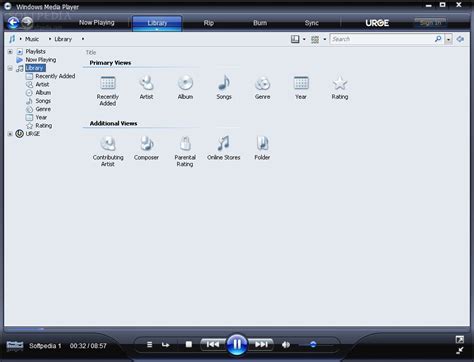The height and width of the screenshot is (362, 474).
Task: Expand the Music breadcrumb arrow
Action: coord(20,39)
